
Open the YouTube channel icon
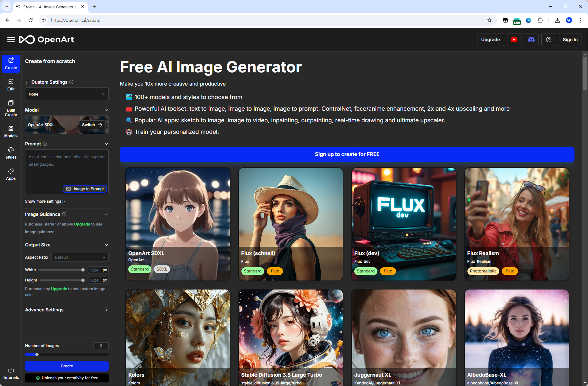click(514, 40)
